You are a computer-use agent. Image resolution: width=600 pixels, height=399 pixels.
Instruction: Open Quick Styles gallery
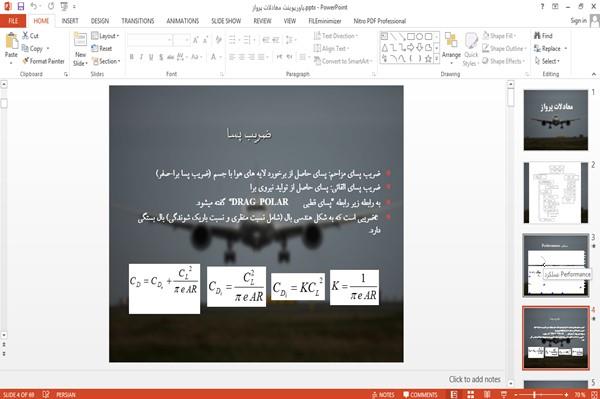[471, 49]
